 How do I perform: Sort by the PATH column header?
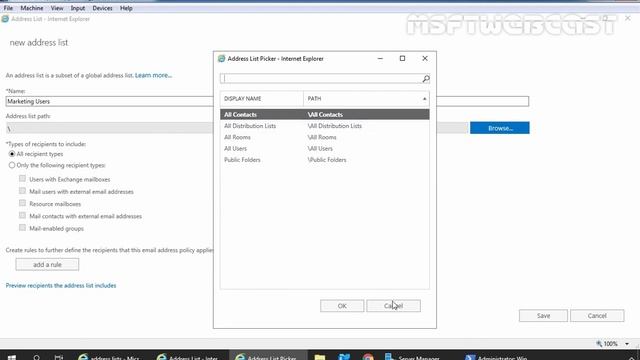tap(366, 99)
